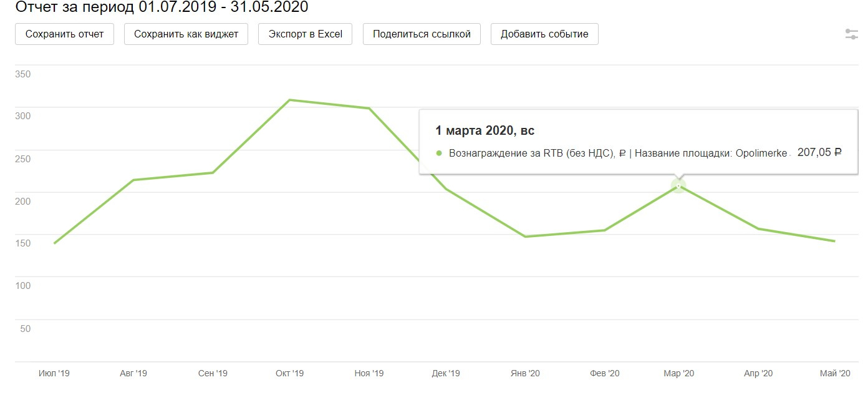
Task: Click y-axis value '150'
Action: tap(22, 243)
